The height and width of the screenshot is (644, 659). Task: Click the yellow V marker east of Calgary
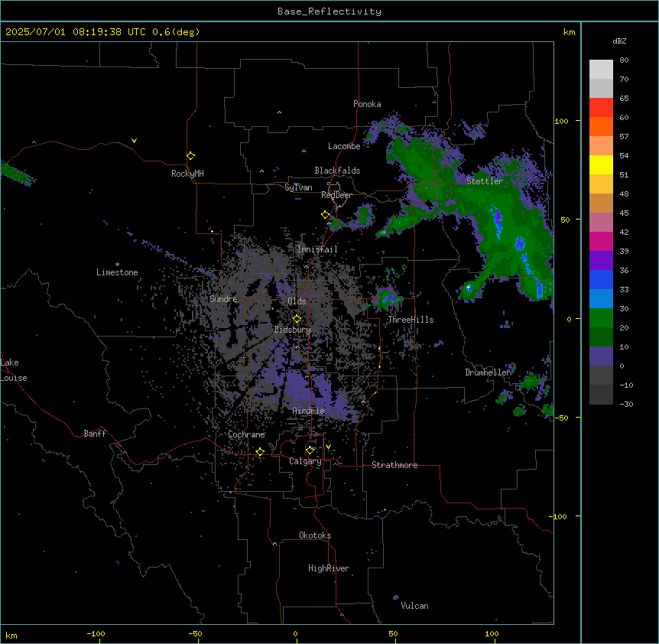click(x=328, y=447)
